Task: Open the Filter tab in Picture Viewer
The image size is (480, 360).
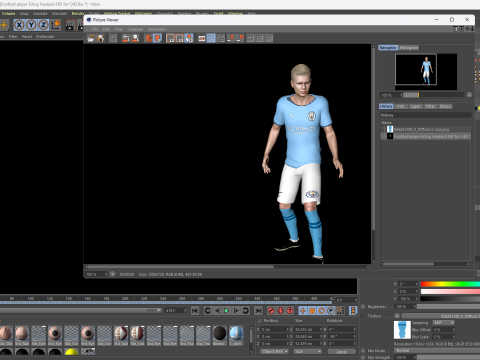Action: coord(430,106)
